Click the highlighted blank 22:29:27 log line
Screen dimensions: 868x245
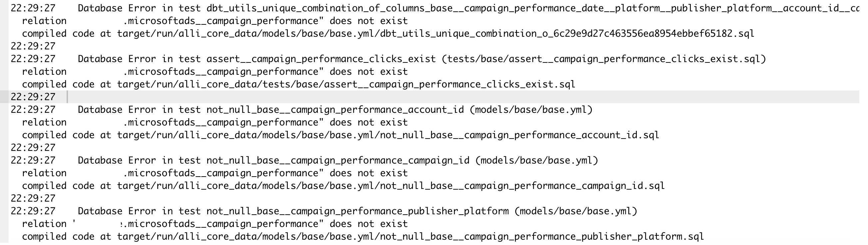coord(33,97)
